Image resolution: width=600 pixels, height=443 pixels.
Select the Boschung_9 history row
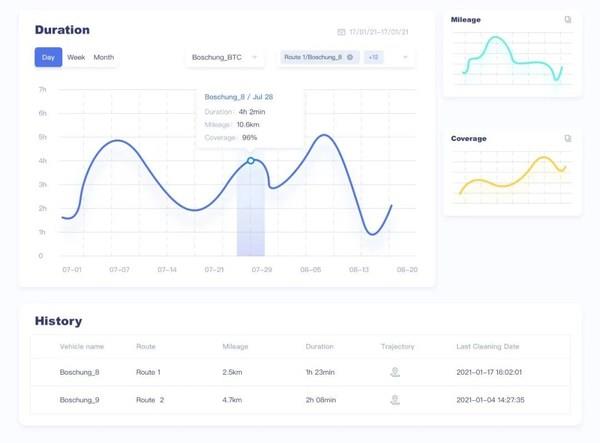300,399
